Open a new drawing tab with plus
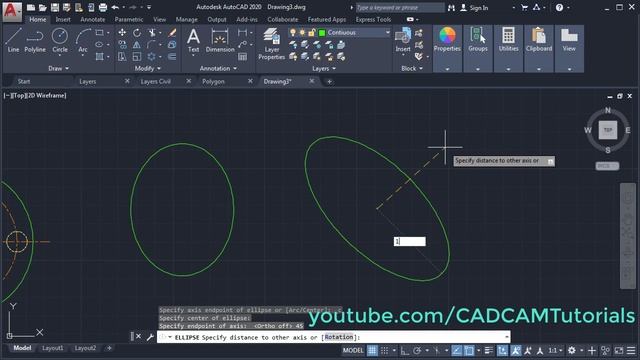Viewport: 640px width, 360px height. [329, 82]
